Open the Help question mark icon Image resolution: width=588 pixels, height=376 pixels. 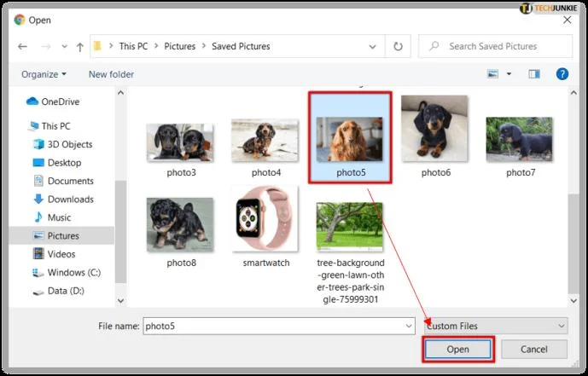click(562, 74)
